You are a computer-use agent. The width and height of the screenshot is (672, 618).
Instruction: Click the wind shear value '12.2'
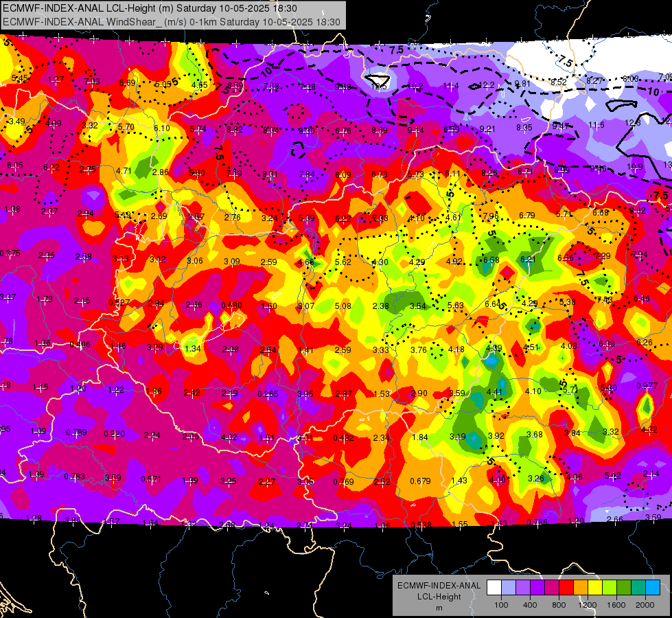click(487, 85)
